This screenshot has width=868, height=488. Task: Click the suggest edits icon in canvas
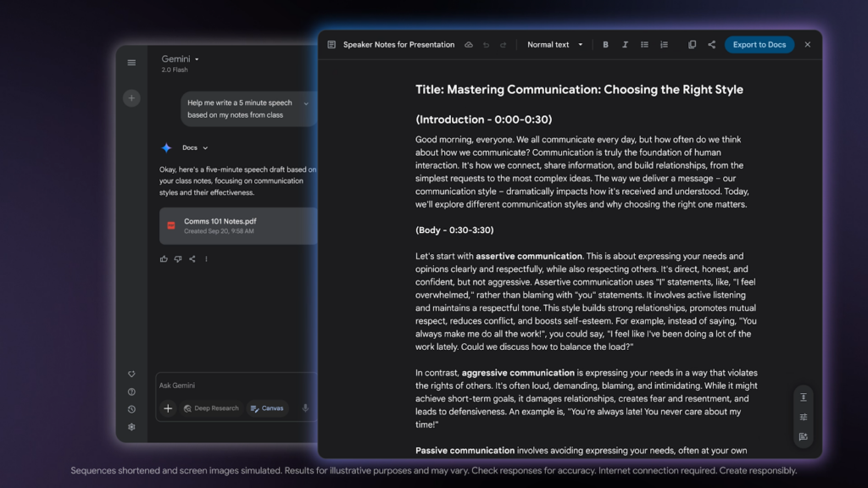click(x=804, y=437)
